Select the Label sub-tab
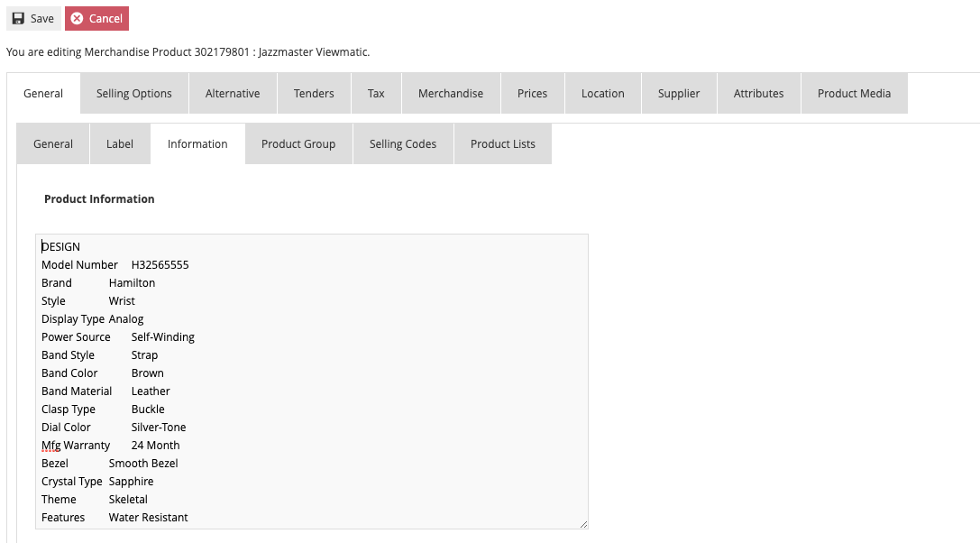 [120, 143]
